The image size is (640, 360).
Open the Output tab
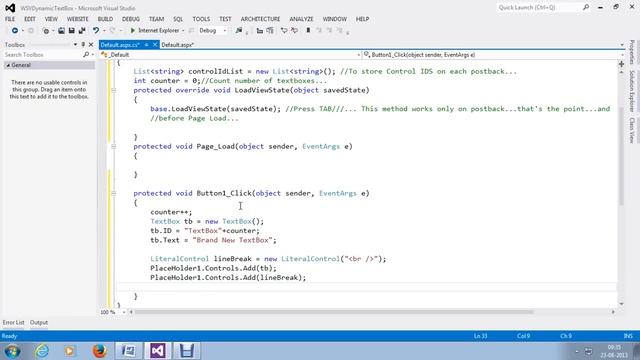pyautogui.click(x=39, y=322)
